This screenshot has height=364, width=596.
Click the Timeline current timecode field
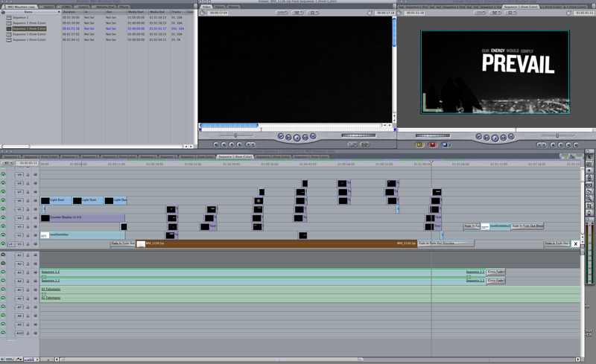pyautogui.click(x=28, y=163)
